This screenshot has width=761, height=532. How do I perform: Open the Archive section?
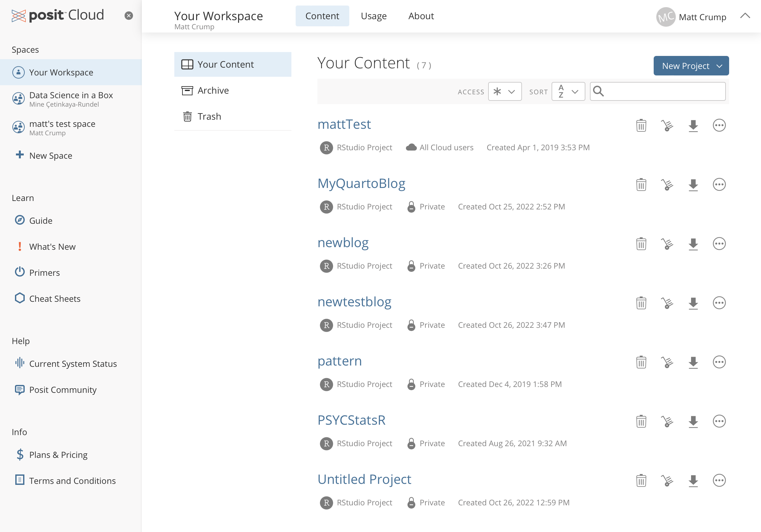tap(213, 90)
